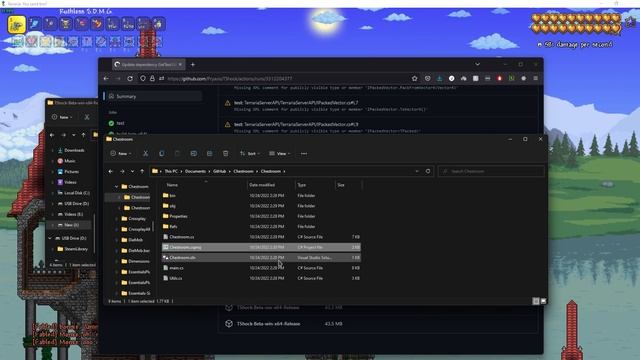Refresh the Chestroom explorer address bar
The height and width of the screenshot is (360, 640).
(428, 171)
